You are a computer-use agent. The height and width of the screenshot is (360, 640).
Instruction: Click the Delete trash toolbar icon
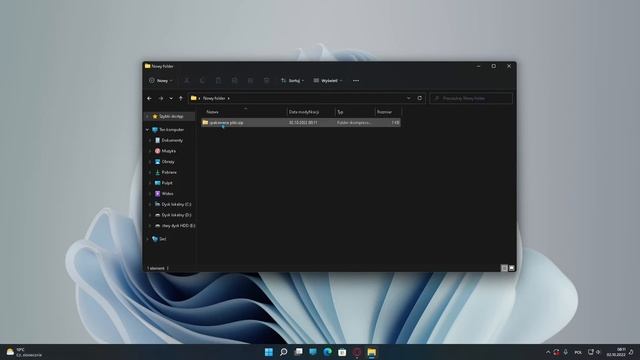point(267,81)
